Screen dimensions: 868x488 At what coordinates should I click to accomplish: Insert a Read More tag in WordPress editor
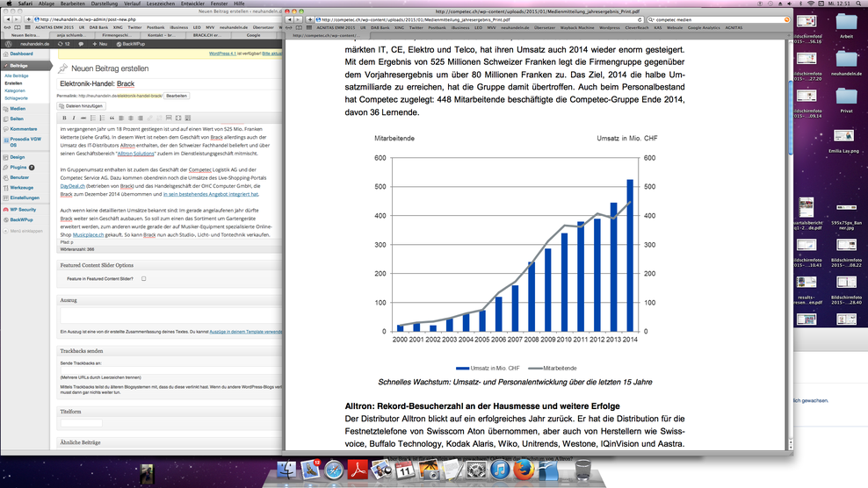pos(169,118)
